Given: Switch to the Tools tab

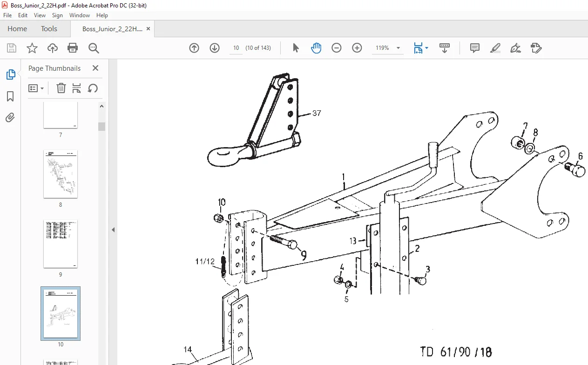Looking at the screenshot, I should [49, 29].
